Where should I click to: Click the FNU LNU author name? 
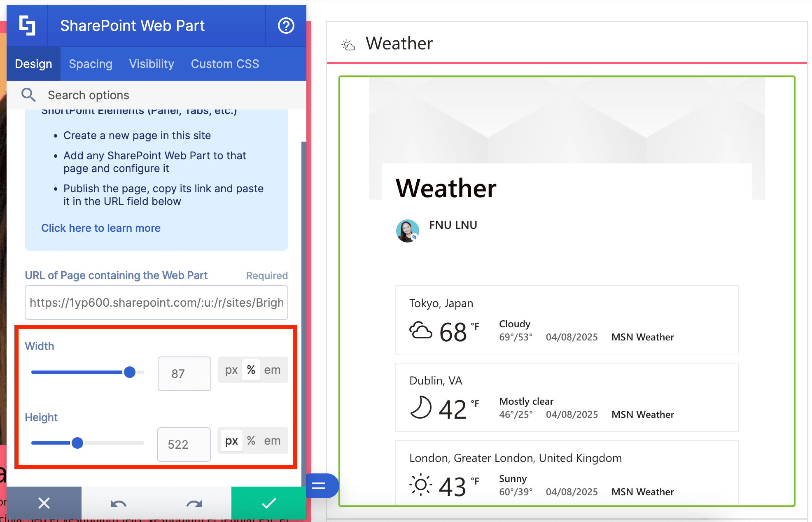pos(453,225)
